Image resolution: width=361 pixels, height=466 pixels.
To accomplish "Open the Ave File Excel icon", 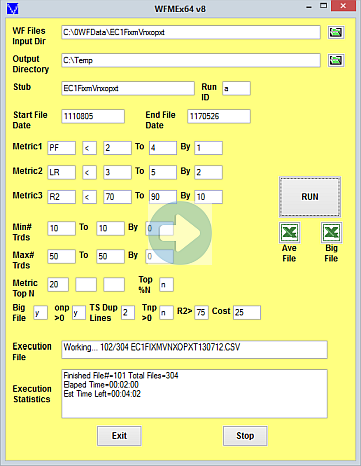I will 289,232.
